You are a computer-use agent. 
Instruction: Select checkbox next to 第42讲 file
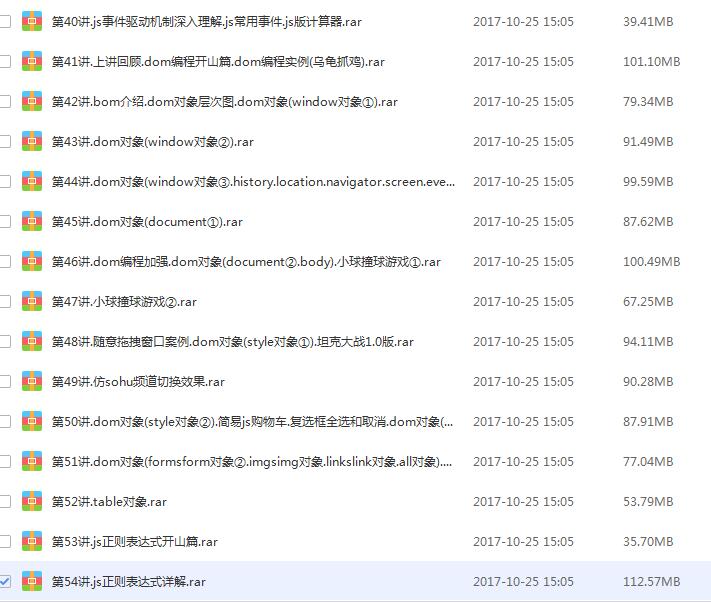[5, 101]
